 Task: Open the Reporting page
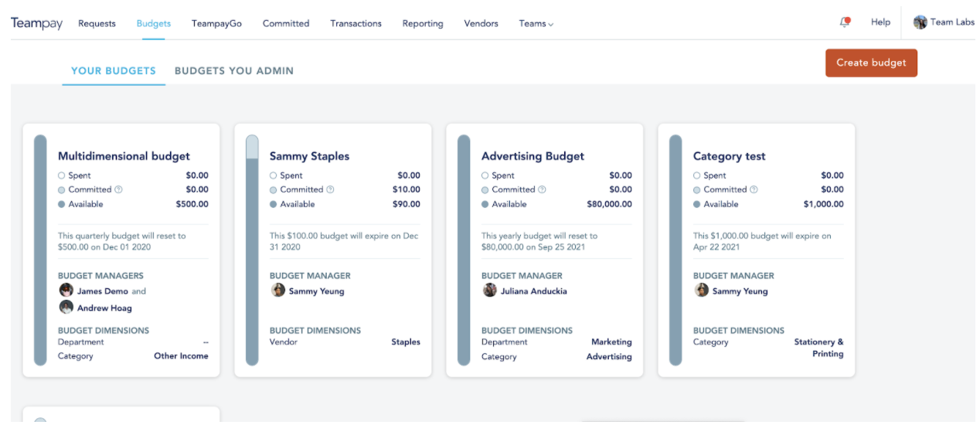pyautogui.click(x=423, y=23)
